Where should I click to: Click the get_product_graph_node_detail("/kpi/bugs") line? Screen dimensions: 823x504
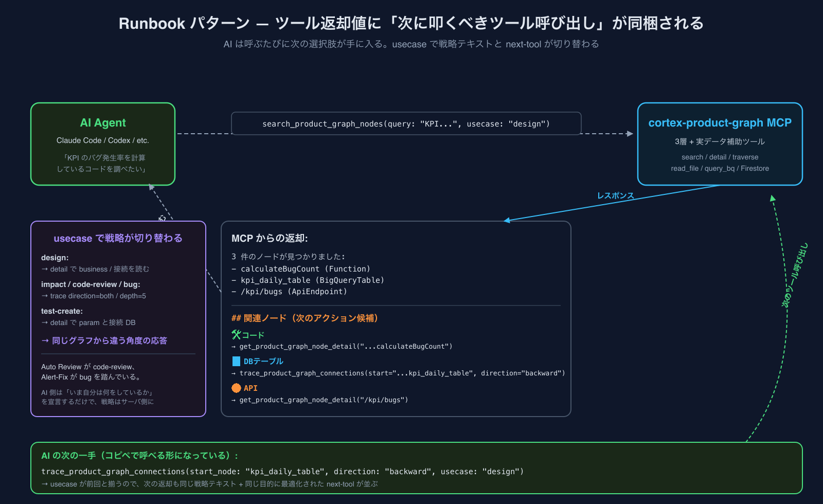coord(319,400)
